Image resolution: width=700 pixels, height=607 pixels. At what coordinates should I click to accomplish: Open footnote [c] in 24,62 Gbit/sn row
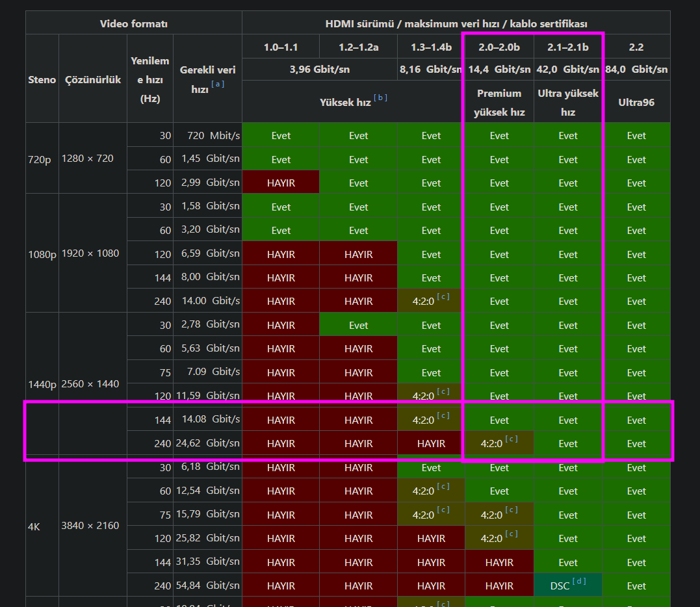point(512,439)
